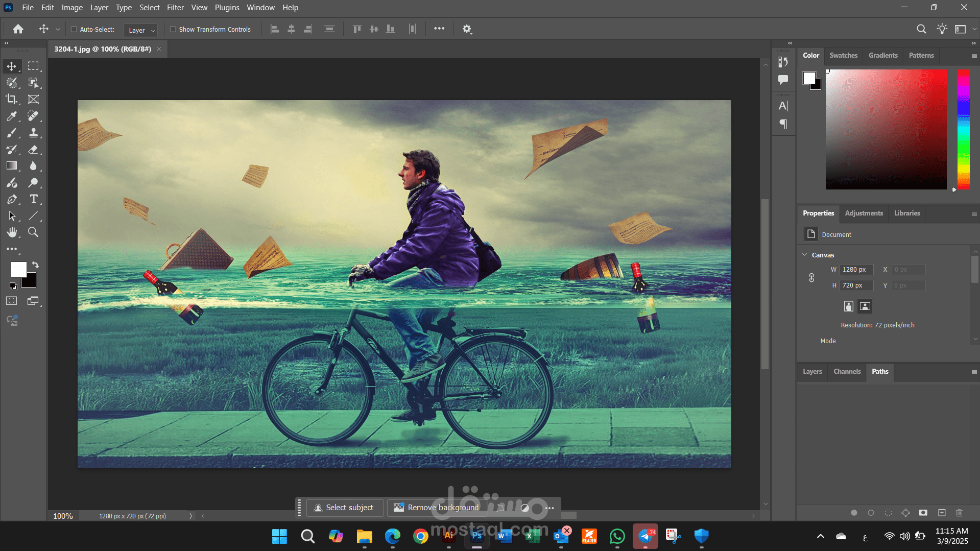The width and height of the screenshot is (980, 551).
Task: Open more options on contextual task bar
Action: coord(549,508)
